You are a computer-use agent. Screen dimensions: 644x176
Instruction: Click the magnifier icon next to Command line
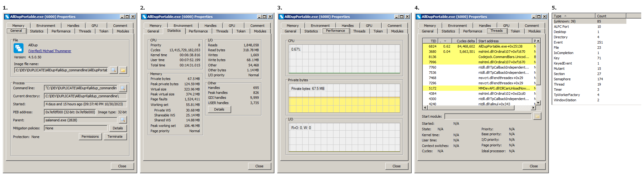[x=123, y=88]
